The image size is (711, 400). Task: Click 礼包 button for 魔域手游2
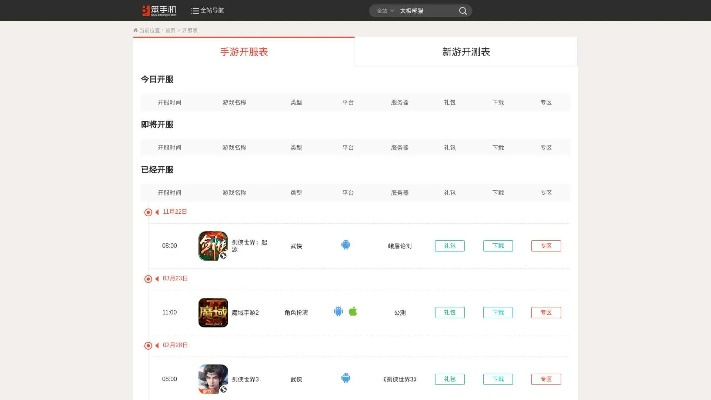coord(450,312)
